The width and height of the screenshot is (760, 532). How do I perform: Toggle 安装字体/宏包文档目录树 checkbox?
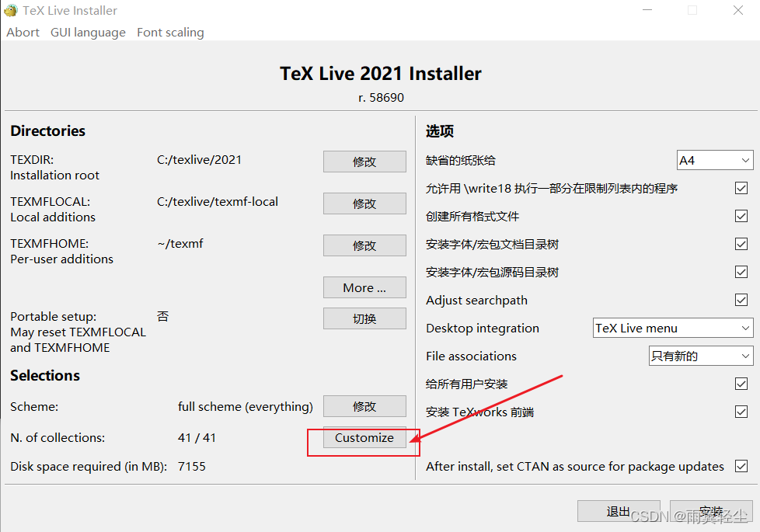click(x=741, y=244)
